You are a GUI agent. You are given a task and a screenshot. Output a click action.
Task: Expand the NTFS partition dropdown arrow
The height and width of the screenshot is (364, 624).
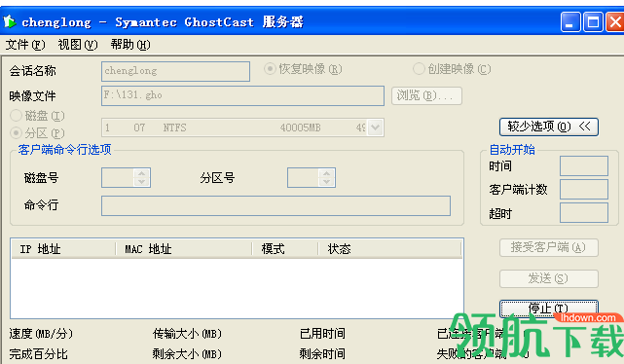375,127
